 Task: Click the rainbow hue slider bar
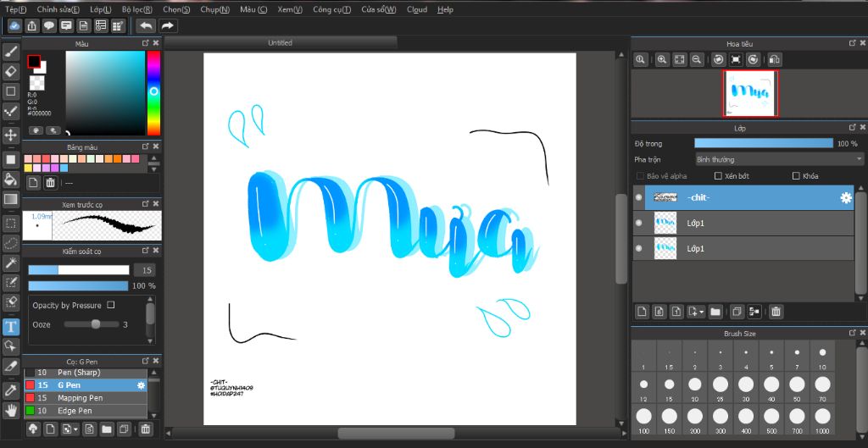click(x=153, y=93)
